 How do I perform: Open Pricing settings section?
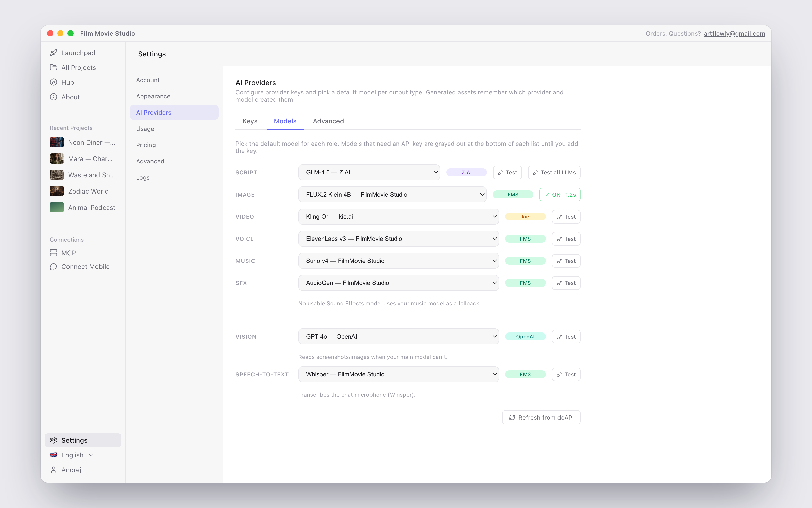pos(174,145)
